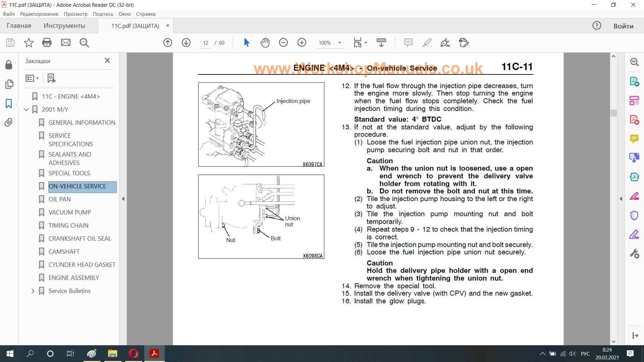644x362 pixels.
Task: Click the Войти sign-in button
Action: 623,26
